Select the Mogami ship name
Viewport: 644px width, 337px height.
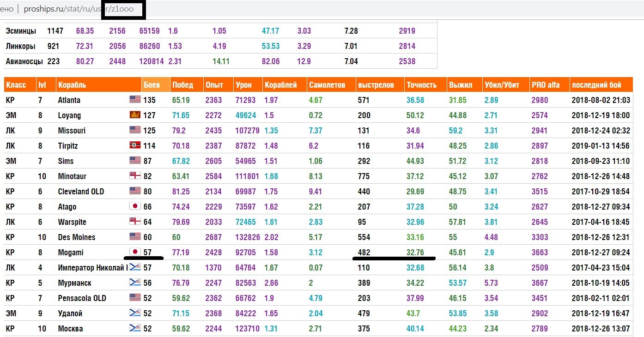(x=71, y=253)
